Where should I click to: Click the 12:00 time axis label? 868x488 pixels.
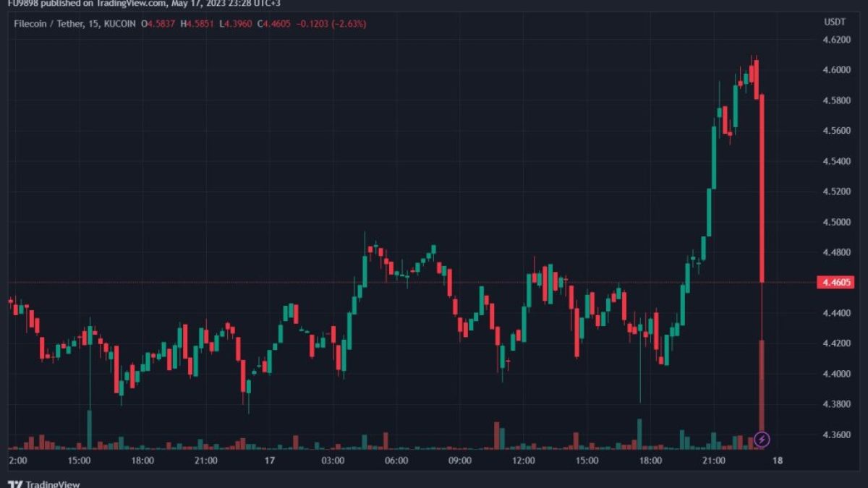click(x=523, y=460)
